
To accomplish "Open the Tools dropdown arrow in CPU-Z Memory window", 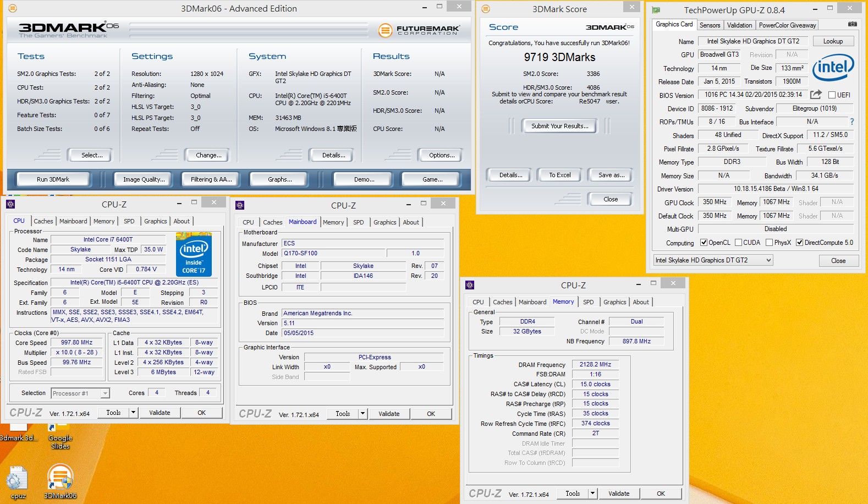I will pos(592,494).
